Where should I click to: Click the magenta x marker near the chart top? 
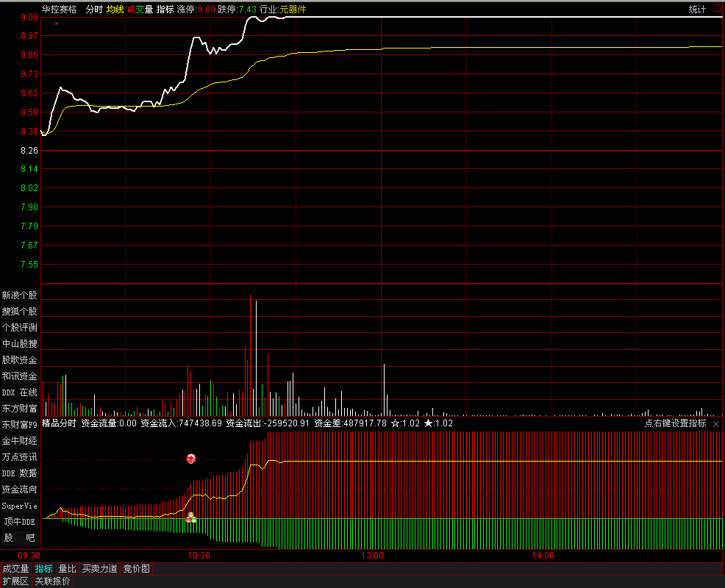pyautogui.click(x=57, y=23)
